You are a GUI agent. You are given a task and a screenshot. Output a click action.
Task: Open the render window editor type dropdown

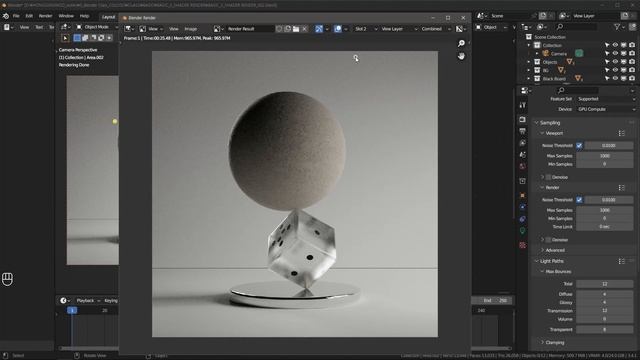(130, 29)
